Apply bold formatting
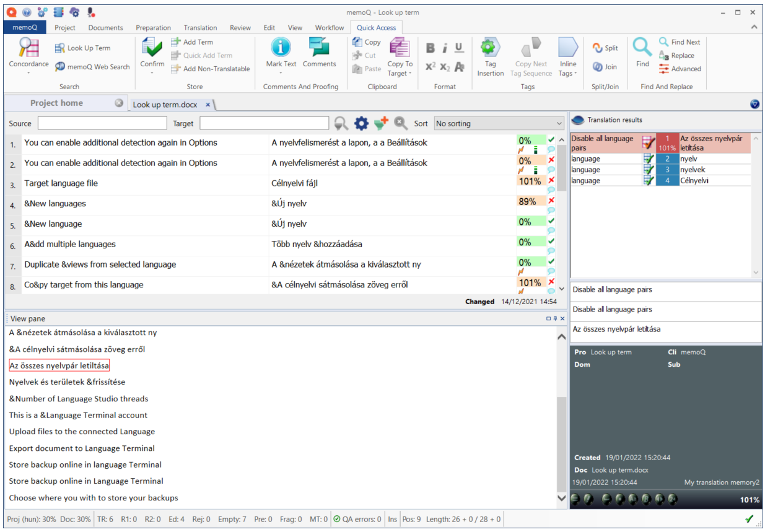The image size is (765, 532). tap(431, 48)
